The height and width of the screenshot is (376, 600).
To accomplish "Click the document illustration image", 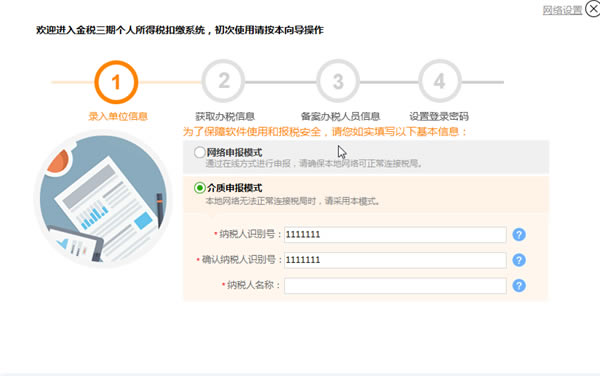I will (x=103, y=199).
